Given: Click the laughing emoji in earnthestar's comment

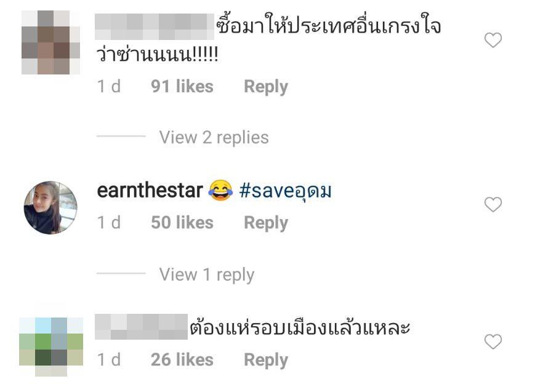Looking at the screenshot, I should 221,190.
